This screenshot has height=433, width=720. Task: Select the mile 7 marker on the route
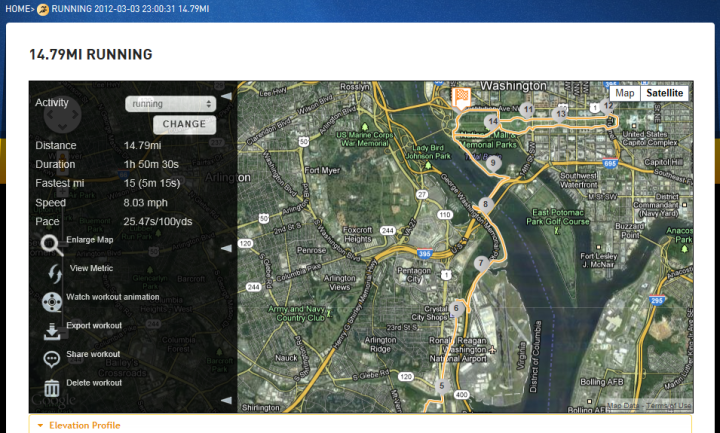(x=481, y=264)
